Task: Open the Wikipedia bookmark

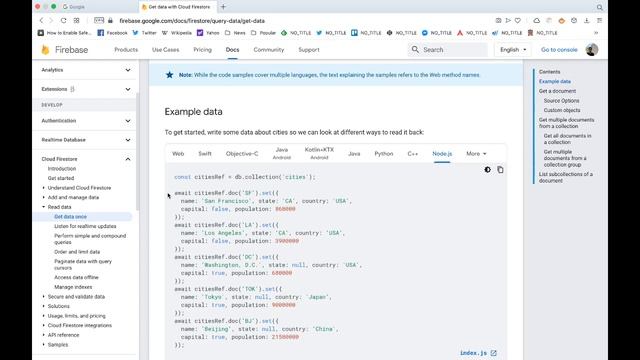Action: [176, 33]
